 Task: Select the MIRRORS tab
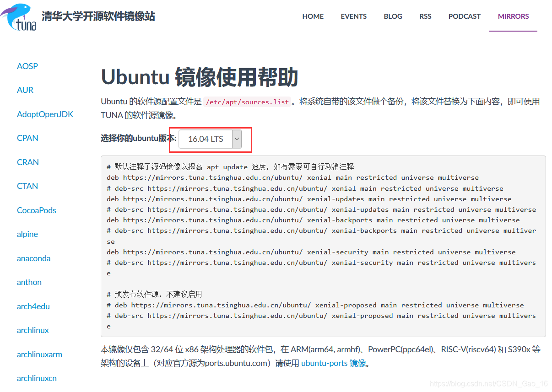(x=513, y=16)
